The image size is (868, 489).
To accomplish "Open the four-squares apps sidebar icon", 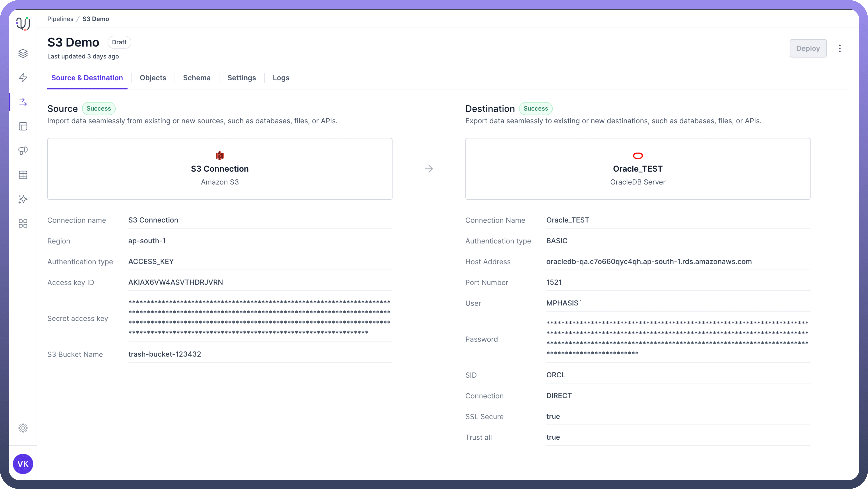I will [23, 223].
